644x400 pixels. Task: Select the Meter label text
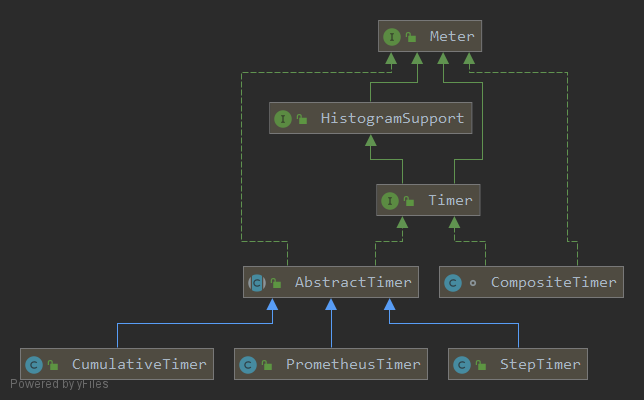tap(451, 37)
